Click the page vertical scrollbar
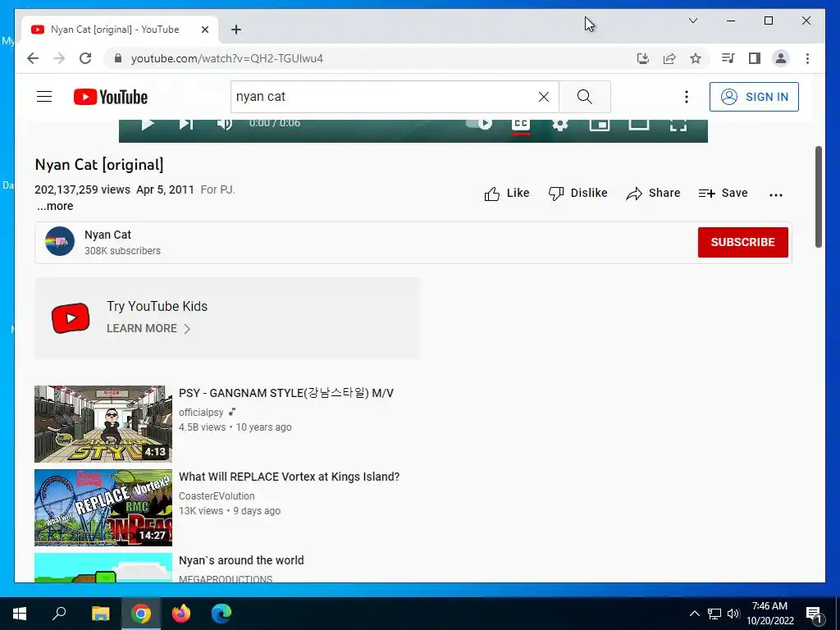The height and width of the screenshot is (630, 840). [818, 197]
